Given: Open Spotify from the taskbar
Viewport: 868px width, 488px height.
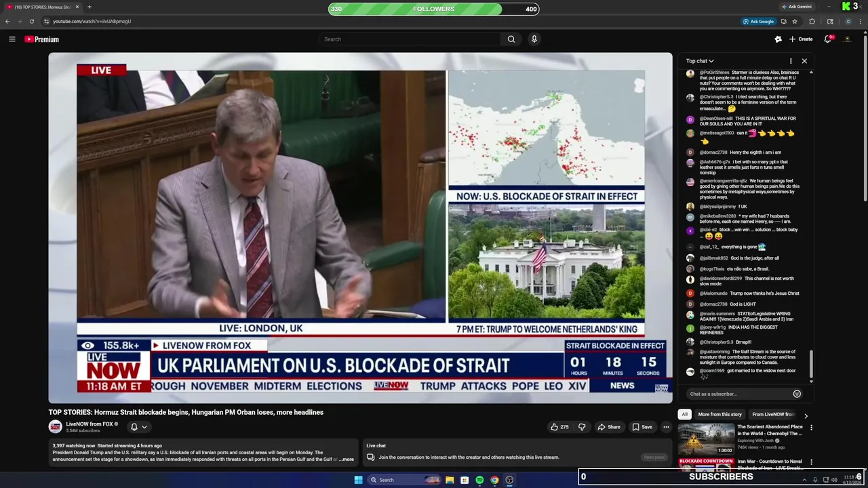Looking at the screenshot, I should [x=479, y=480].
